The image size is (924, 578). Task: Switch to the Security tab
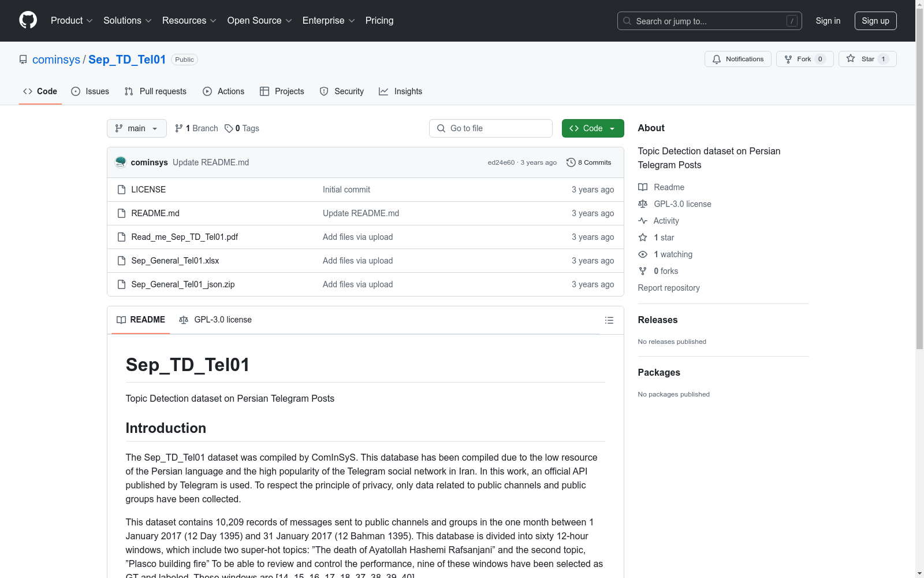[x=342, y=91]
